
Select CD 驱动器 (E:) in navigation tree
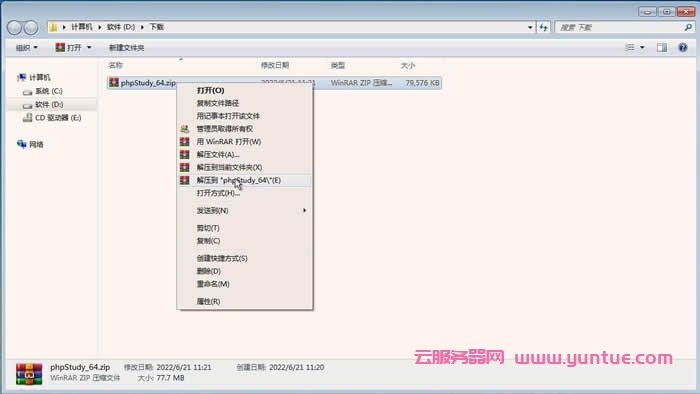[x=58, y=118]
